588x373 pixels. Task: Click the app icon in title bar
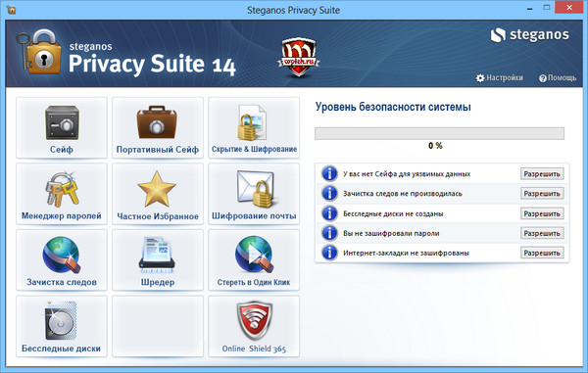11,9
